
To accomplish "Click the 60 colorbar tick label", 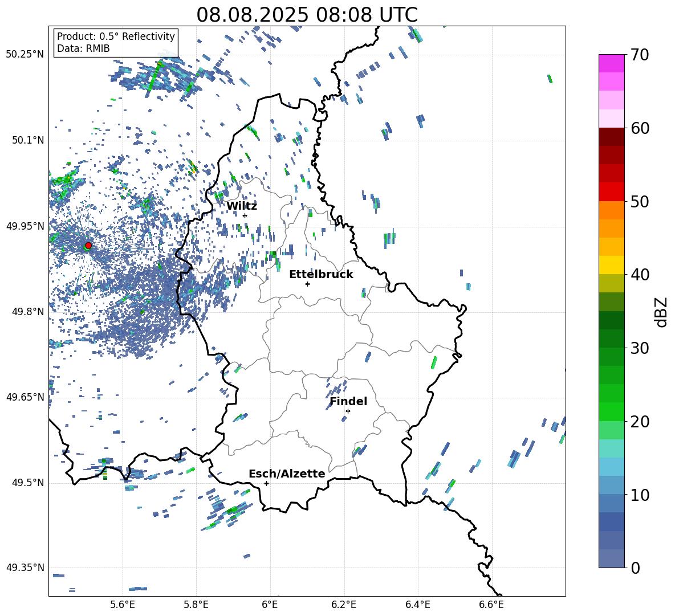I will [x=639, y=128].
